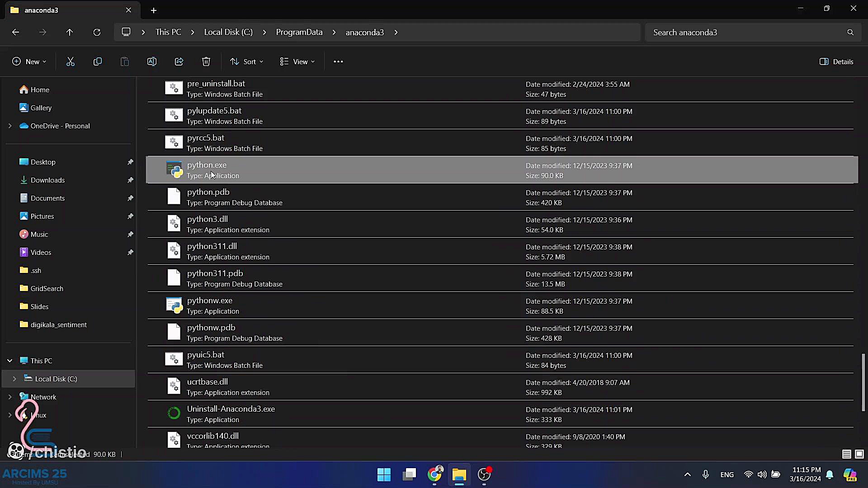The width and height of the screenshot is (868, 488).
Task: Click the vertical scrollbar thumb
Action: pyautogui.click(x=863, y=382)
